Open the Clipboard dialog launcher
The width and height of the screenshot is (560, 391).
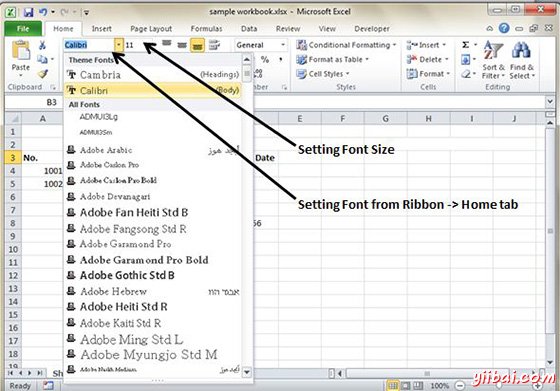pyautogui.click(x=53, y=87)
